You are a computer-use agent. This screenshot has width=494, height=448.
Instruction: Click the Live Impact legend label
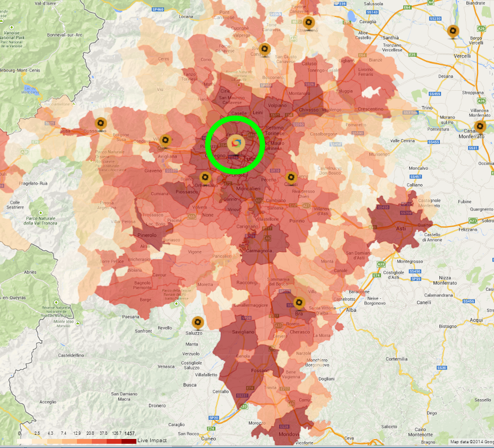coord(152,441)
